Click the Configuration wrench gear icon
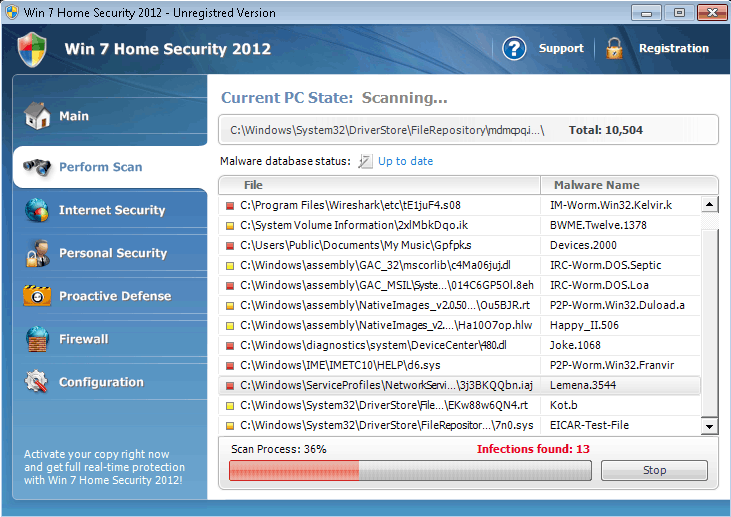 37,382
